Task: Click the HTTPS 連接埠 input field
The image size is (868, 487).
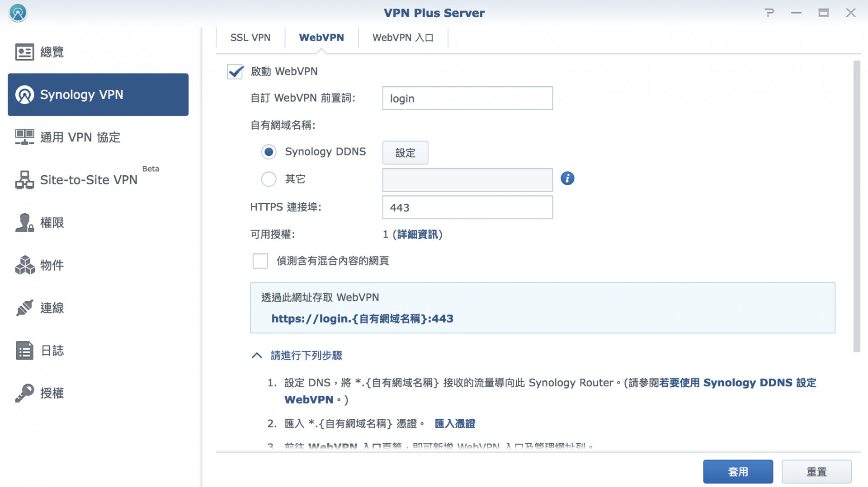Action: click(467, 207)
